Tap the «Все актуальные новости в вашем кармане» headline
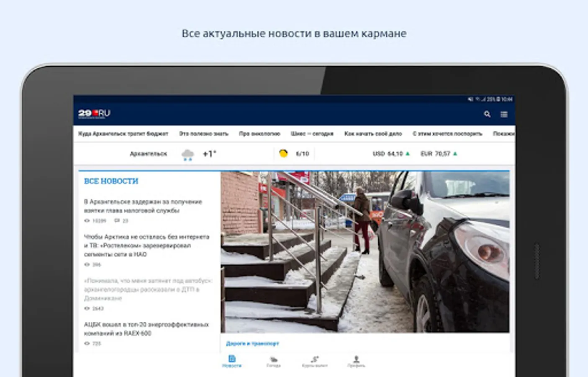Viewport: 588px width, 377px height. pyautogui.click(x=294, y=34)
